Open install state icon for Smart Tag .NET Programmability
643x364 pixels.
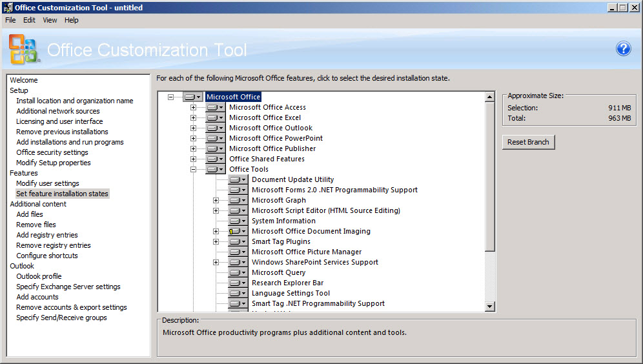coord(238,304)
